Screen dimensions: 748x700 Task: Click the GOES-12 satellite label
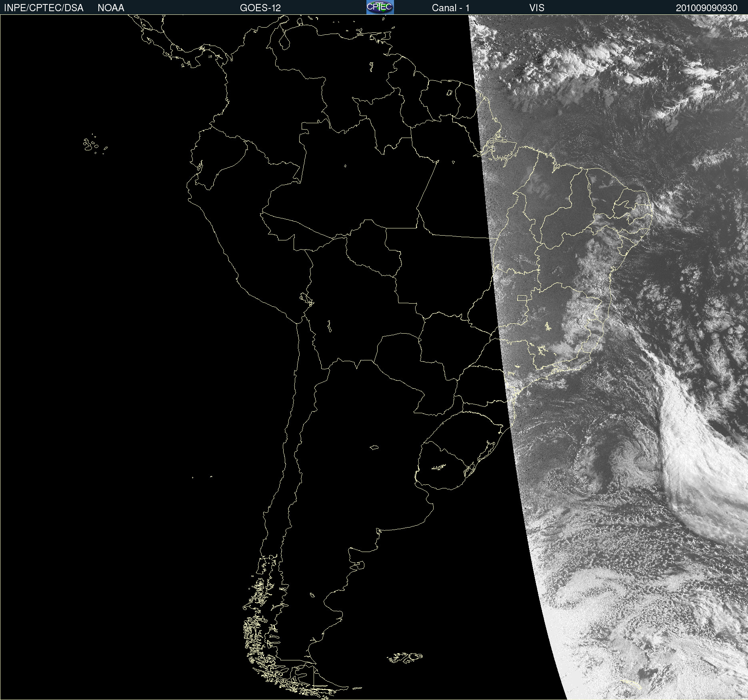(260, 8)
